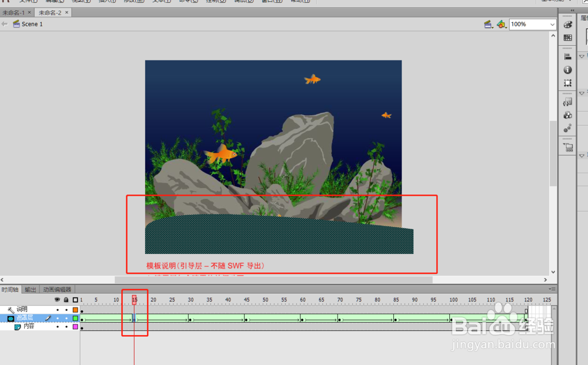Image resolution: width=588 pixels, height=365 pixels.
Task: Select the 动画编辑器 motion editor tab
Action: [57, 290]
